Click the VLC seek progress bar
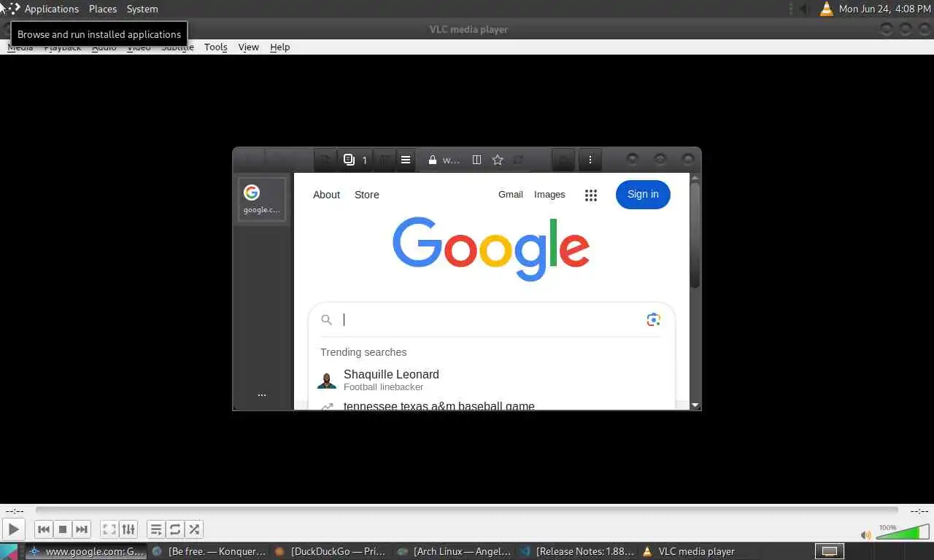This screenshot has height=560, width=934. 467,510
